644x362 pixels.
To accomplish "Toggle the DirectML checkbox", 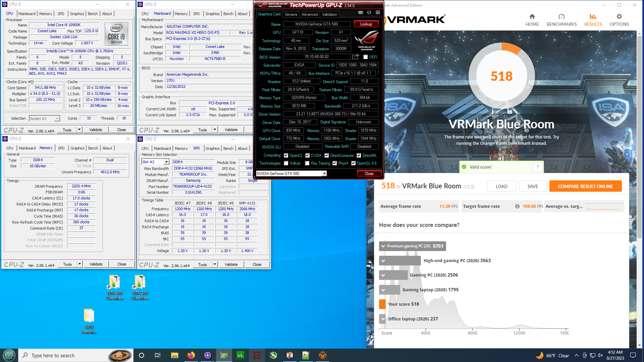I will tap(359, 156).
